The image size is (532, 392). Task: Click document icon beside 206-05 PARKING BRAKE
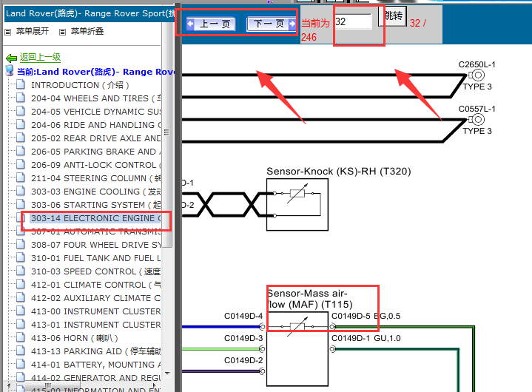[x=21, y=150]
